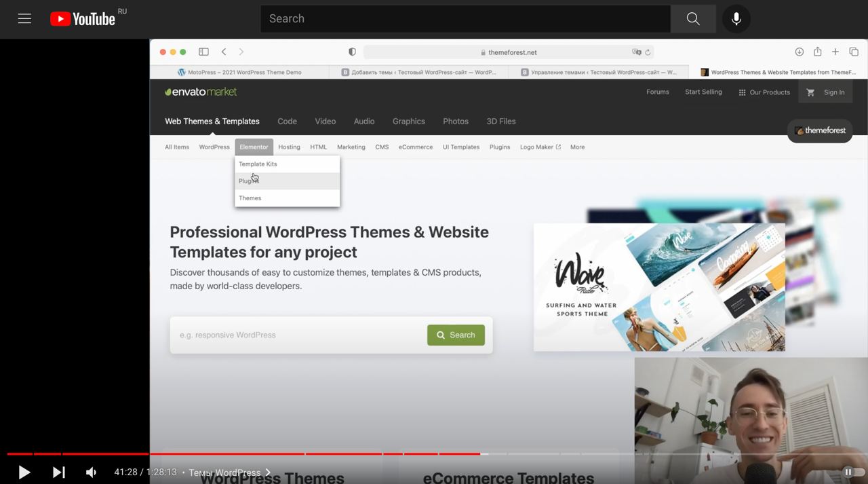
Task: Activate voice search microphone
Action: [x=736, y=19]
